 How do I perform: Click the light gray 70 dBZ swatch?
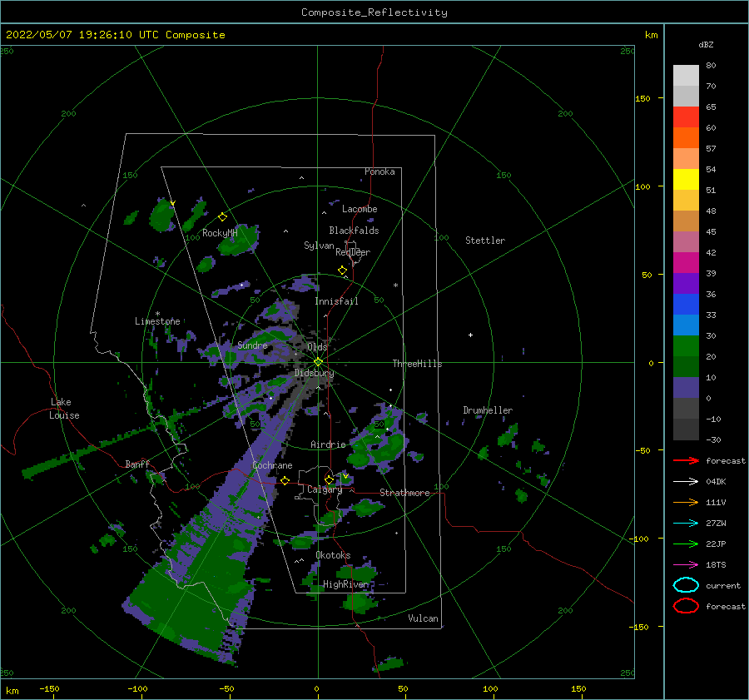click(x=686, y=76)
